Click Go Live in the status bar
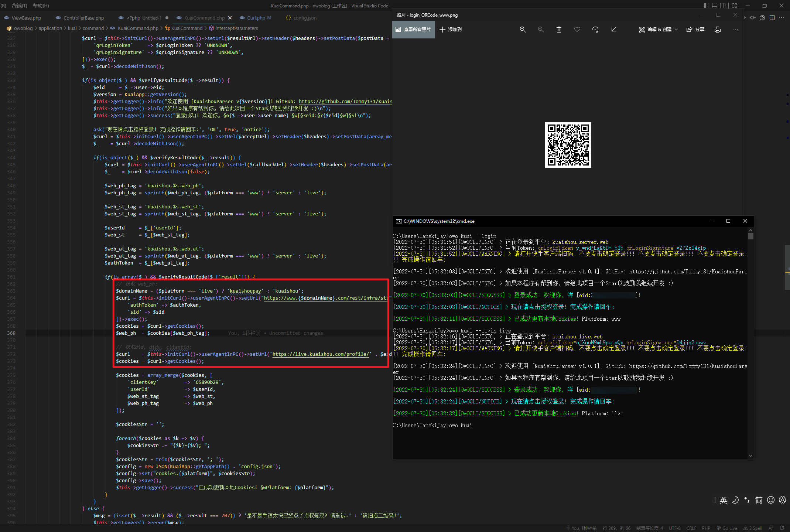 [727, 528]
